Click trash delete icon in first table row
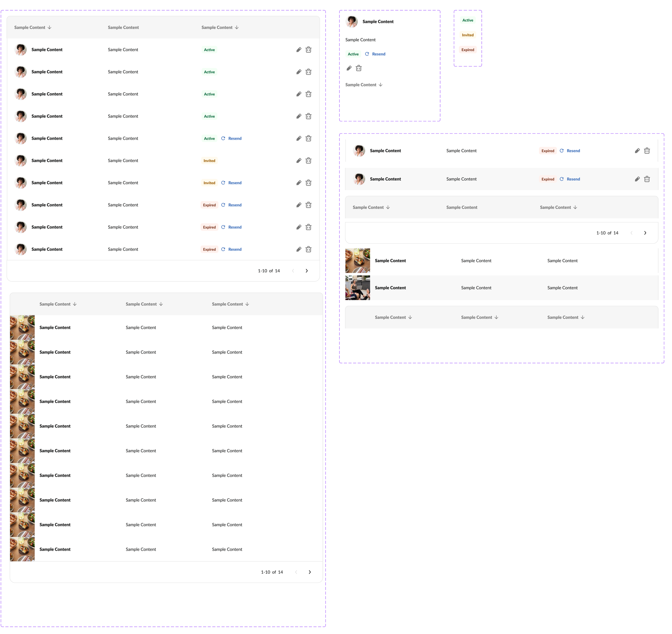 click(x=308, y=50)
